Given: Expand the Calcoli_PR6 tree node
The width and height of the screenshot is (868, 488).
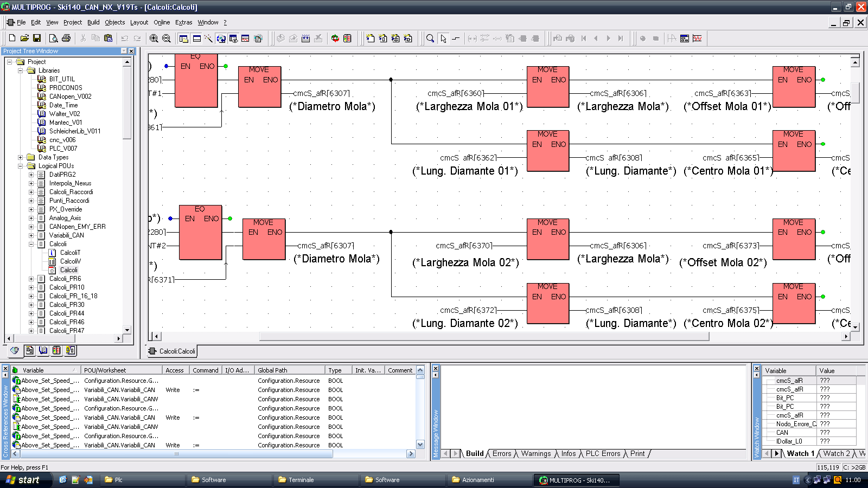Looking at the screenshot, I should pyautogui.click(x=31, y=279).
